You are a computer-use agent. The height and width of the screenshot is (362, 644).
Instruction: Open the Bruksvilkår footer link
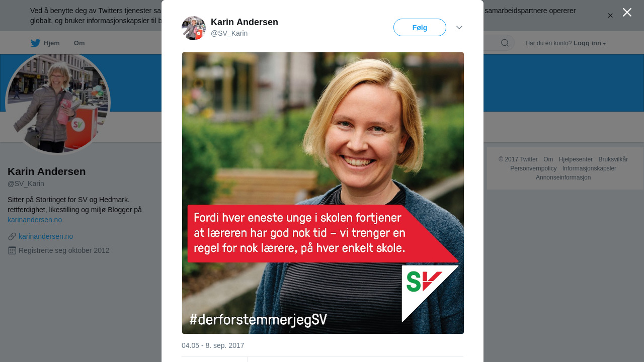click(613, 159)
